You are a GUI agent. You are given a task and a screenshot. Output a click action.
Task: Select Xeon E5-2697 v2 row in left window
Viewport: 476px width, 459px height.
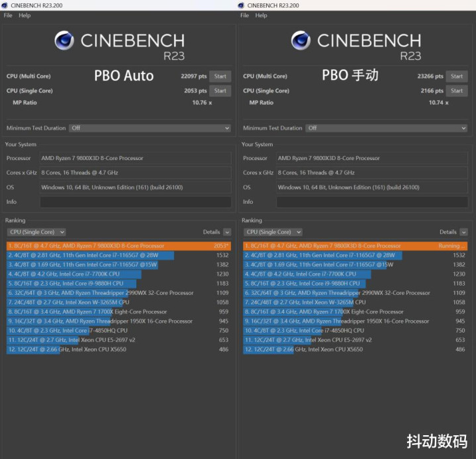[x=119, y=340]
